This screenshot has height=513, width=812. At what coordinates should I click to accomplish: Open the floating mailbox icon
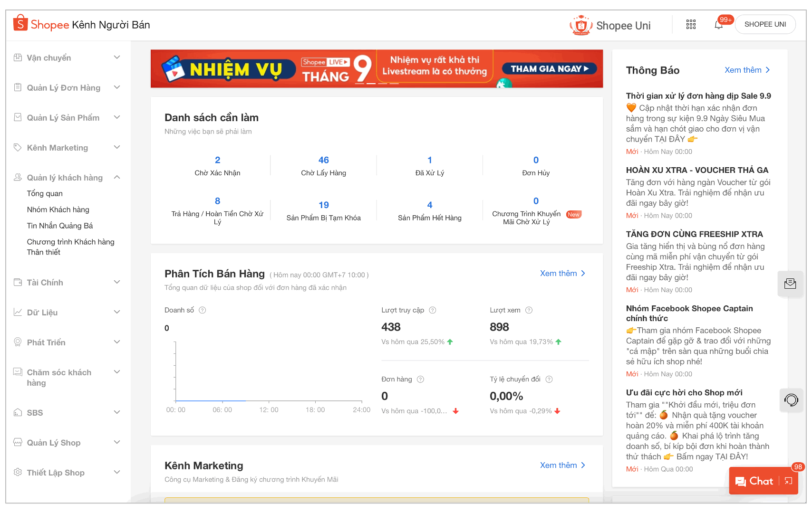tap(790, 284)
